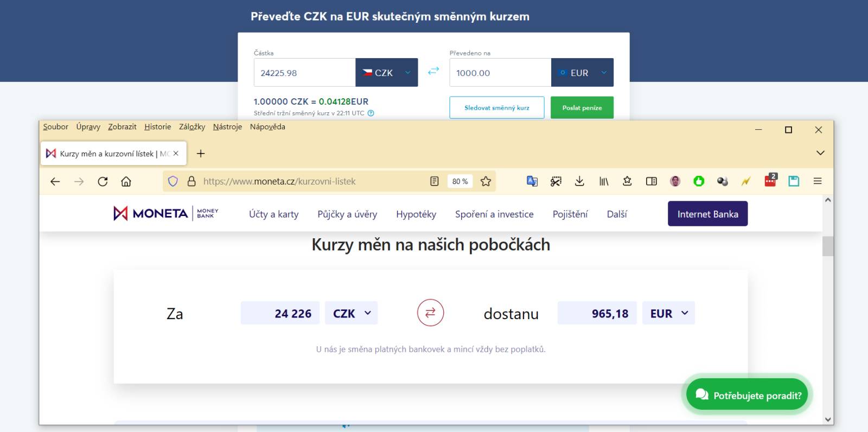The image size is (868, 432).
Task: Open the Firefox hamburger application menu
Action: [x=818, y=181]
